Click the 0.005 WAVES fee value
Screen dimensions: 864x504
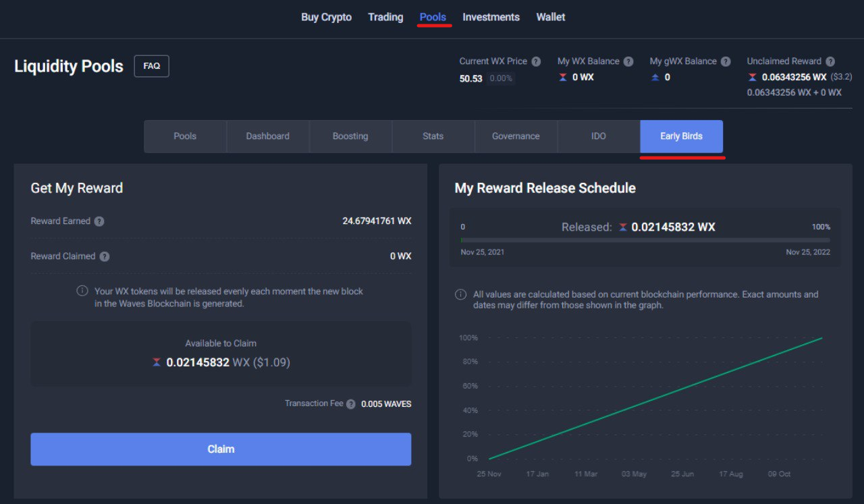coord(386,404)
